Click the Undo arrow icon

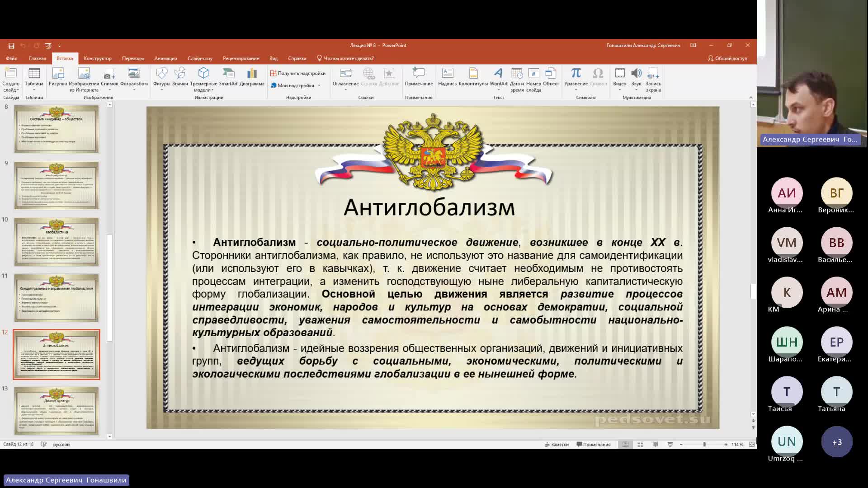click(23, 46)
